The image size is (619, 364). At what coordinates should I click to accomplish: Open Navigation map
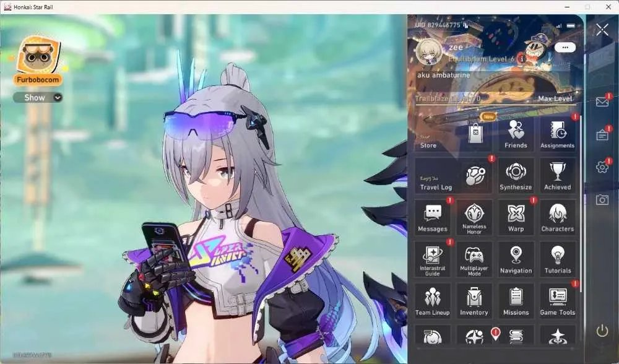coord(516,259)
